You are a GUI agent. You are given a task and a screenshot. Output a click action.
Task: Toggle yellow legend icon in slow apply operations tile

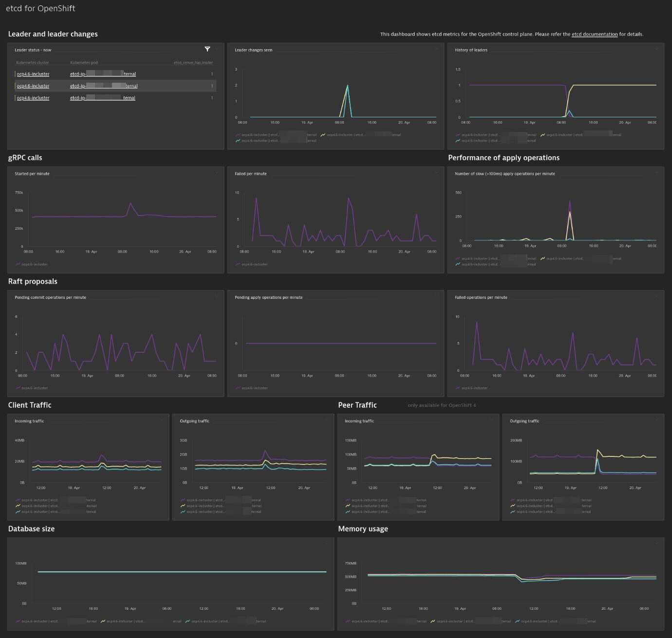543,258
